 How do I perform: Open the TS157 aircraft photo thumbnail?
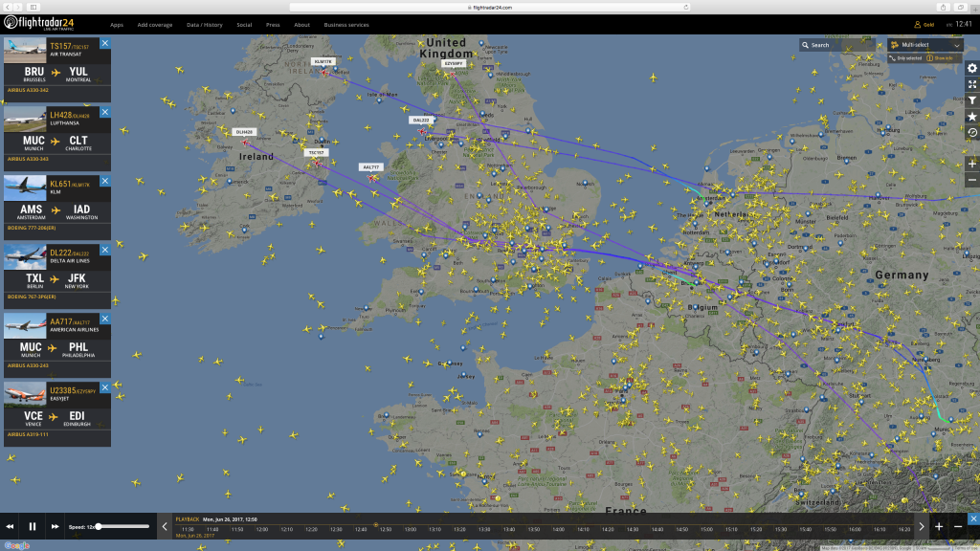pos(25,50)
